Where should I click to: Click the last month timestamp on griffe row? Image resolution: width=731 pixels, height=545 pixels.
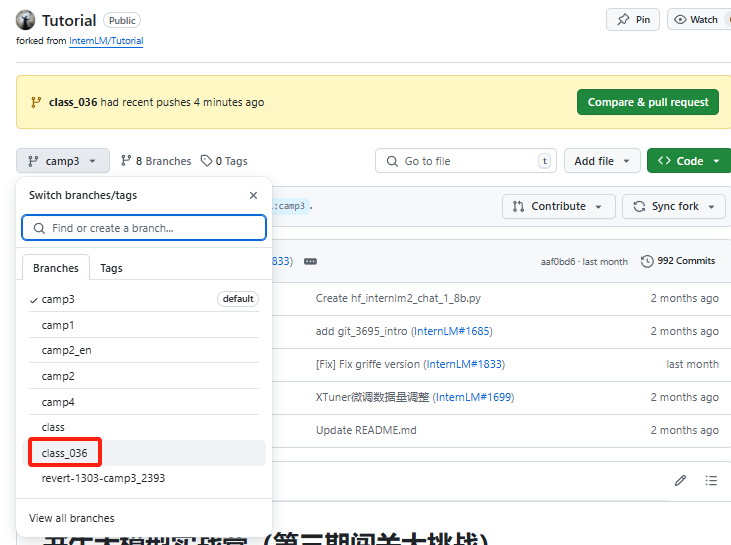[x=692, y=364]
